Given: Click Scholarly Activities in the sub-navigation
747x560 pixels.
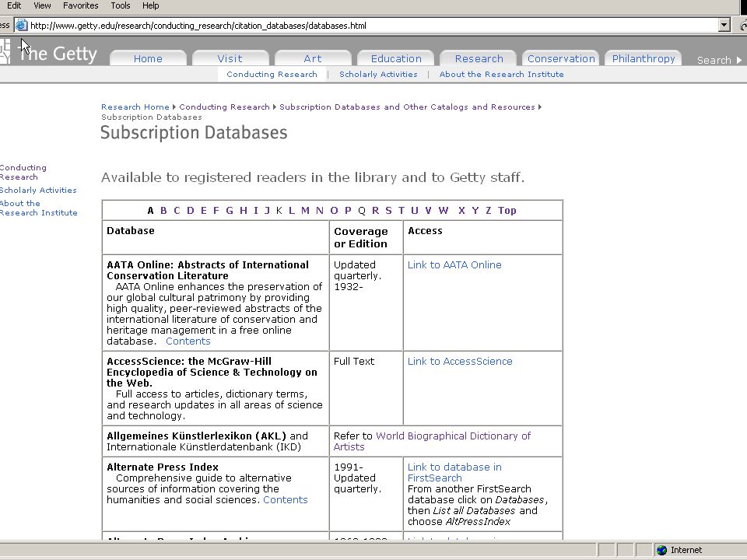Looking at the screenshot, I should pyautogui.click(x=378, y=75).
